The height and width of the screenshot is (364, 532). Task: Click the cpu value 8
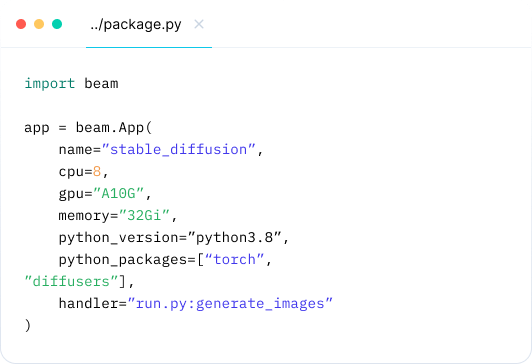point(97,172)
